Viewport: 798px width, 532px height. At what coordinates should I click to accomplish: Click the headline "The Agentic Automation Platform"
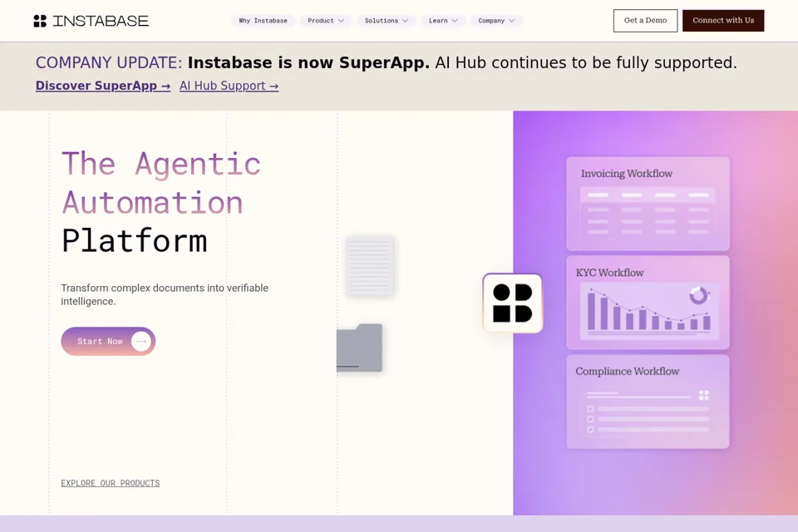pyautogui.click(x=161, y=202)
